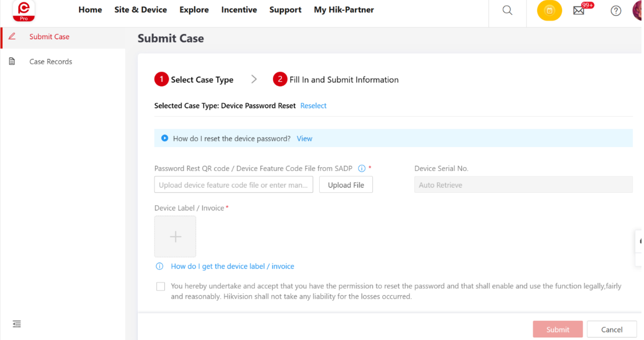644x340 pixels.
Task: Click the Case Records document icon
Action: pyautogui.click(x=12, y=61)
